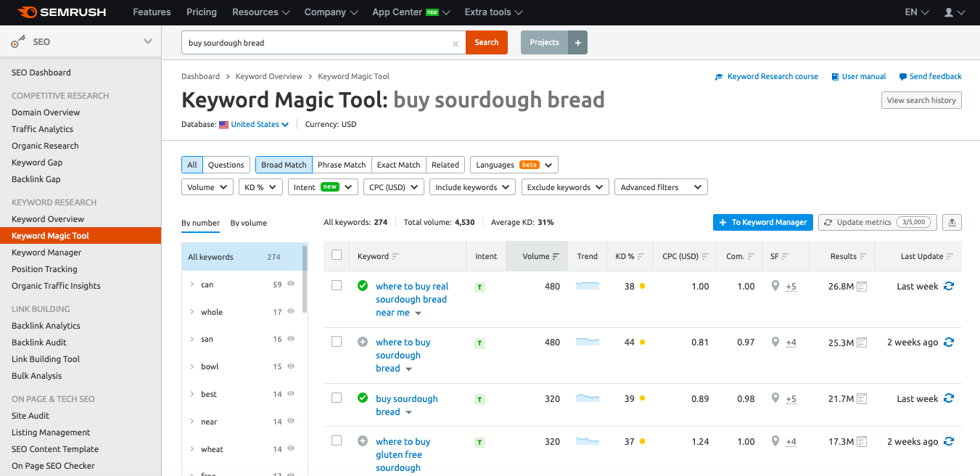Switch to the Phrase Match tab

342,165
